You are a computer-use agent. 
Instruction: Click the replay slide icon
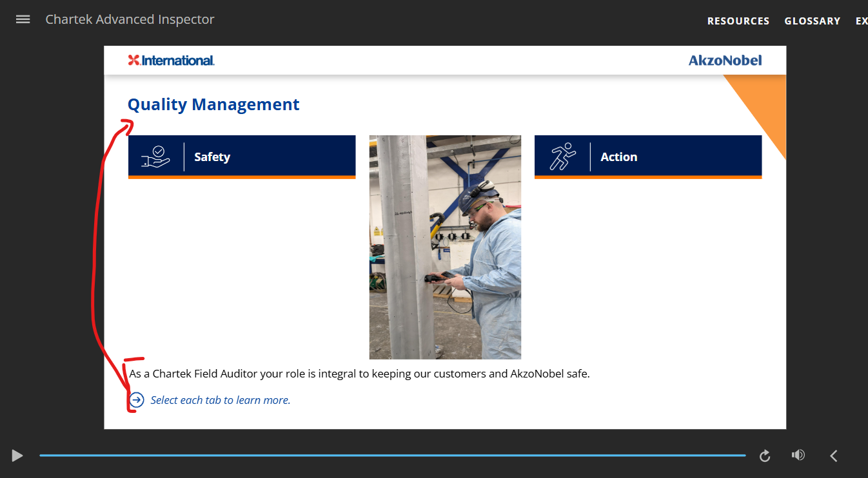765,456
